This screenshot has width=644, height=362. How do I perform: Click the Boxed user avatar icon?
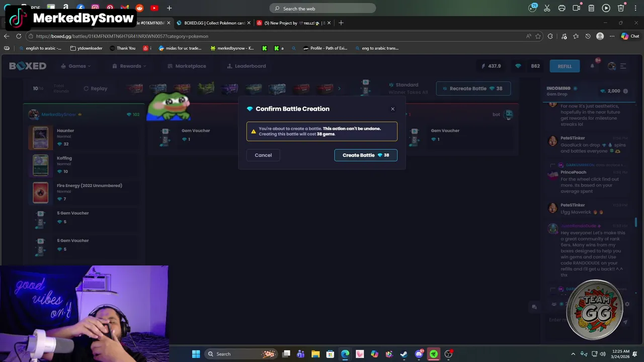pyautogui.click(x=612, y=66)
